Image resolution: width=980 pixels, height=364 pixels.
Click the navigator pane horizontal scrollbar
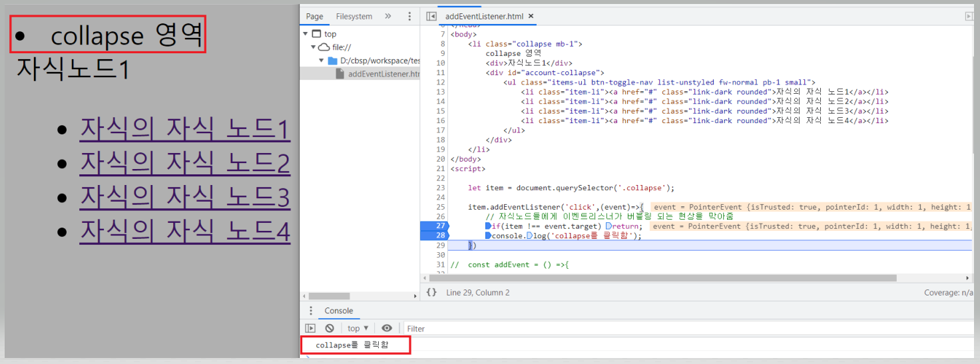[x=330, y=296]
